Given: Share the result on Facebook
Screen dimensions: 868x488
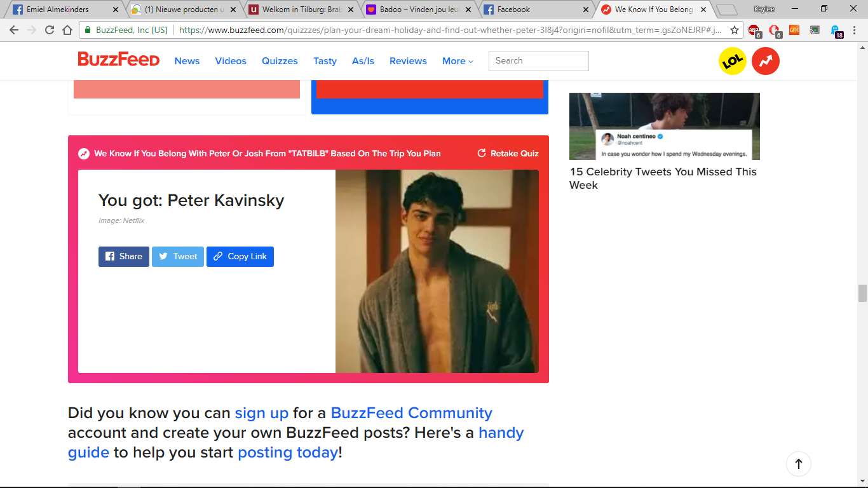Looking at the screenshot, I should [124, 257].
